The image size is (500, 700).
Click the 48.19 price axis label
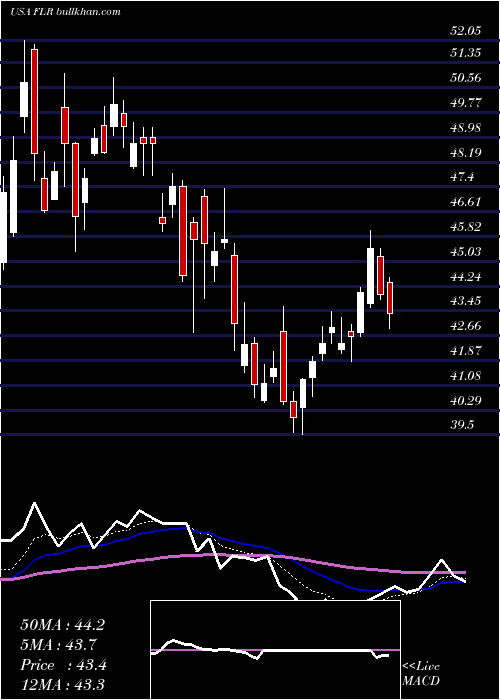click(x=466, y=153)
